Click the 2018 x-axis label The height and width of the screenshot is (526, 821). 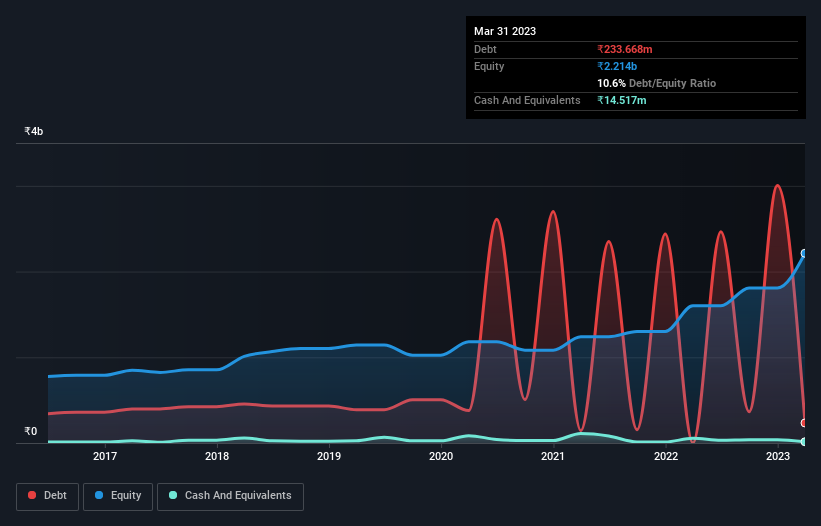[x=217, y=456]
